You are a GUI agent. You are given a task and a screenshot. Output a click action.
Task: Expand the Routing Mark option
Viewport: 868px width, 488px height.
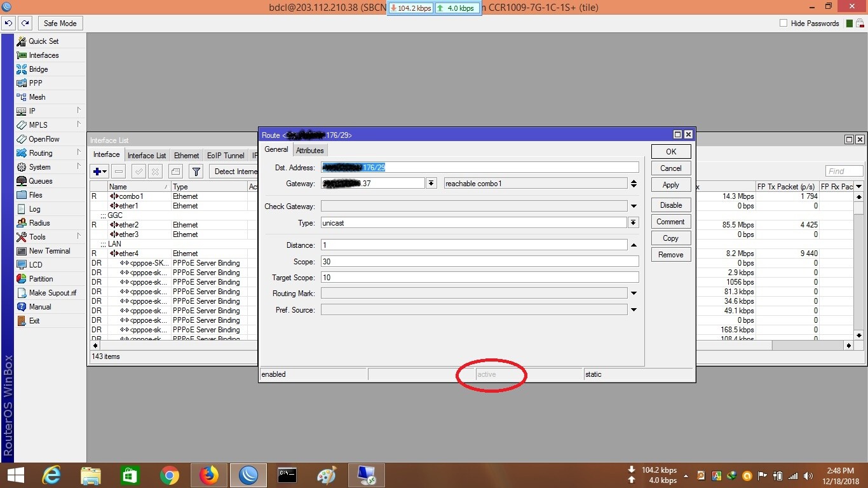click(634, 294)
